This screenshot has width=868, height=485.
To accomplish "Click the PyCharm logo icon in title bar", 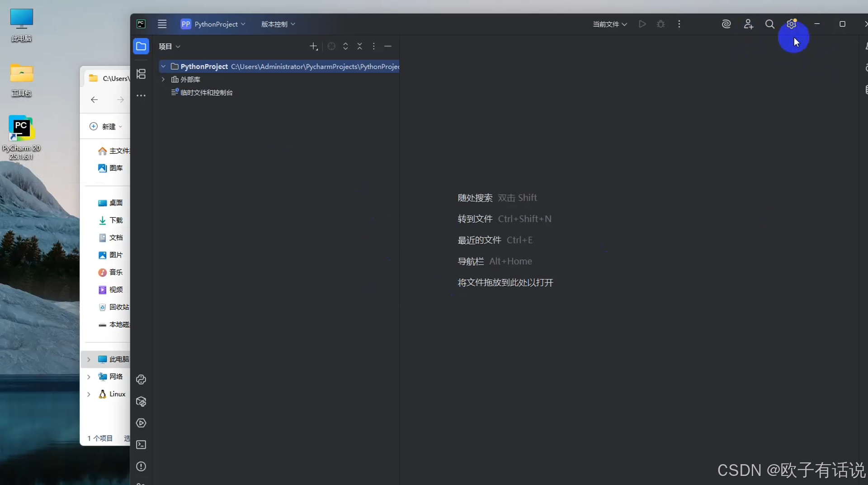I will click(x=141, y=24).
